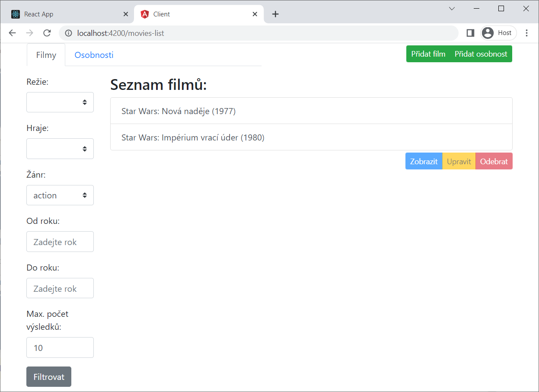This screenshot has width=539, height=392.
Task: Open the Žánr dropdown showing action
Action: pos(60,195)
